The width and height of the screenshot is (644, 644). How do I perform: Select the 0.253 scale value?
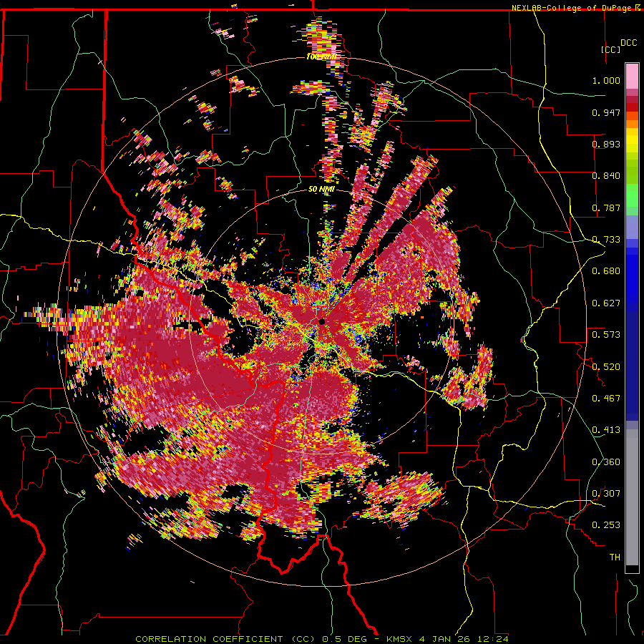tap(606, 525)
